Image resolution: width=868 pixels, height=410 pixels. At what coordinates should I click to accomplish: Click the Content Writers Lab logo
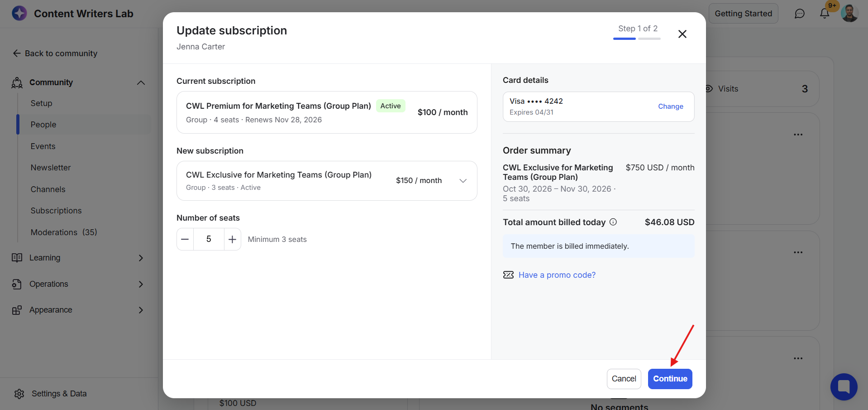[x=19, y=13]
